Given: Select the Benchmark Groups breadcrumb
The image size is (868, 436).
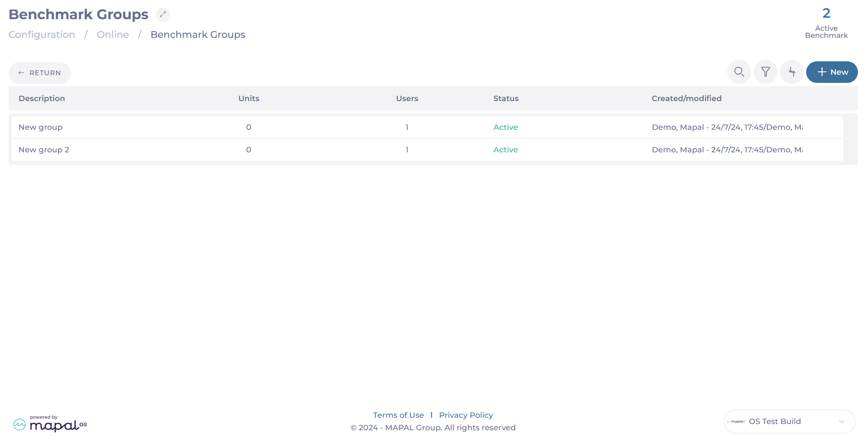Looking at the screenshot, I should [198, 34].
